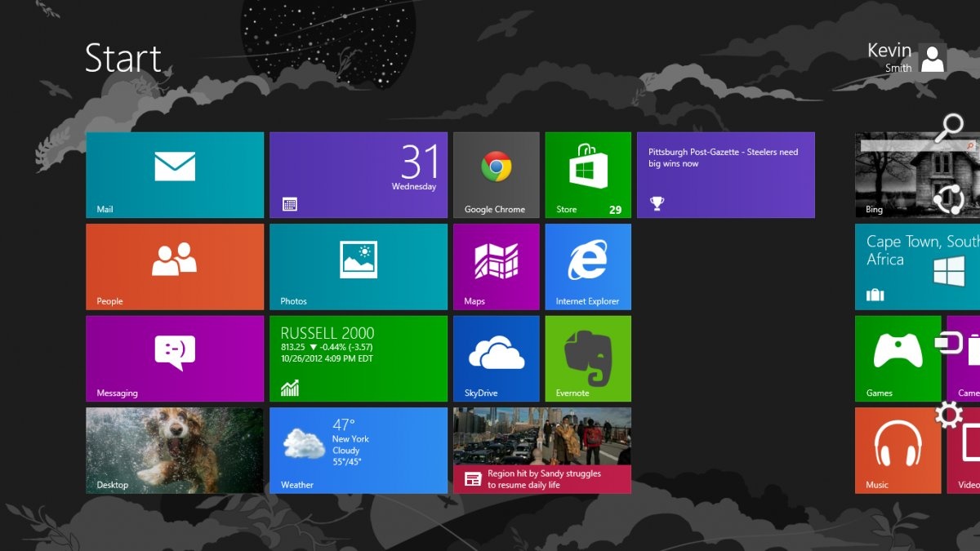This screenshot has width=980, height=551.
Task: Start the Music app
Action: point(897,450)
